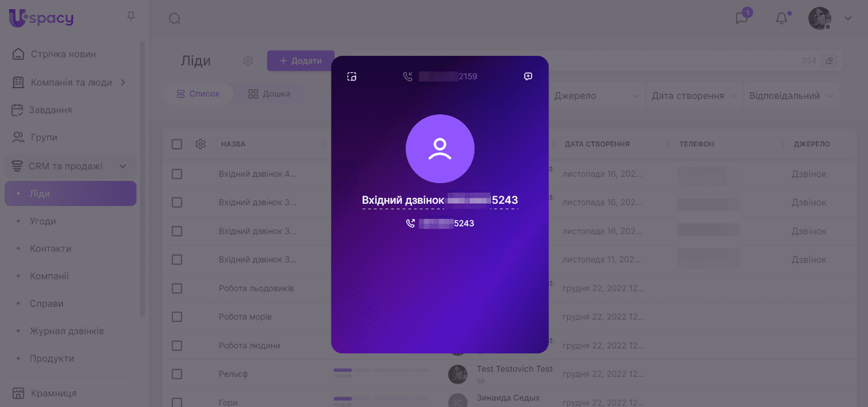Click the sidebar scrollbar
The width and height of the screenshot is (868, 407).
[143, 179]
